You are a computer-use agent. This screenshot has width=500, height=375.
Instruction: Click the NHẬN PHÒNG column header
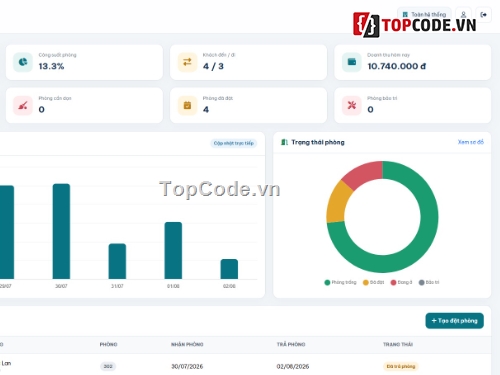coord(187,344)
